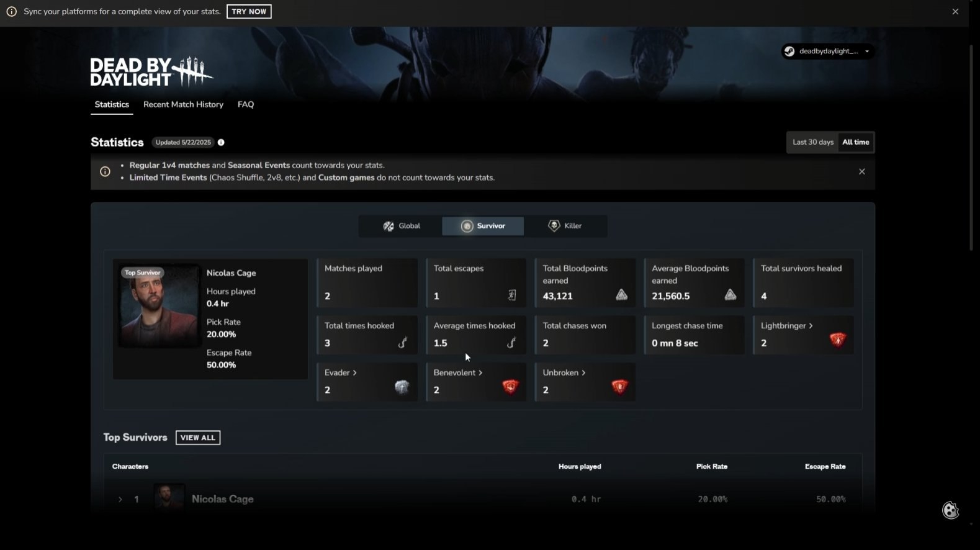Click the Steam icon in the account selector
Screen dimensions: 980x550
tap(789, 52)
